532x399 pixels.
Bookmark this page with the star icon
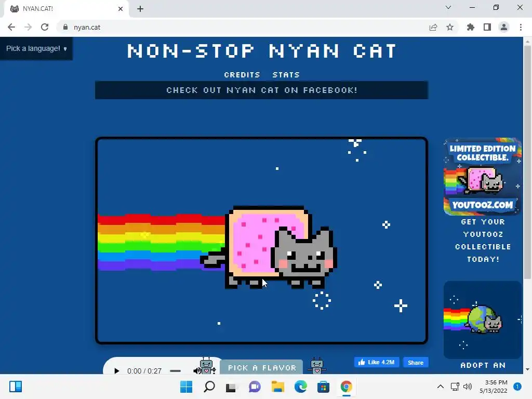(450, 27)
